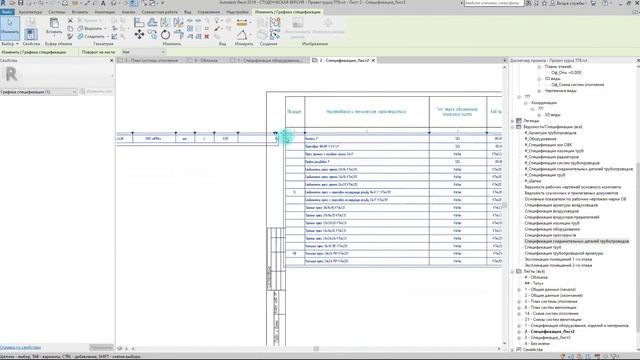Select the Modify arrow tool

[x=10, y=27]
